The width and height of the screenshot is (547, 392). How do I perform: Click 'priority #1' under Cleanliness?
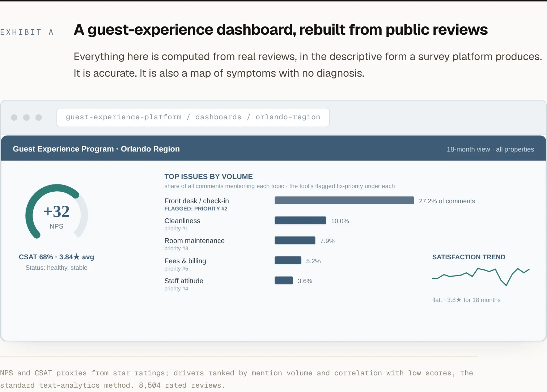(x=176, y=229)
